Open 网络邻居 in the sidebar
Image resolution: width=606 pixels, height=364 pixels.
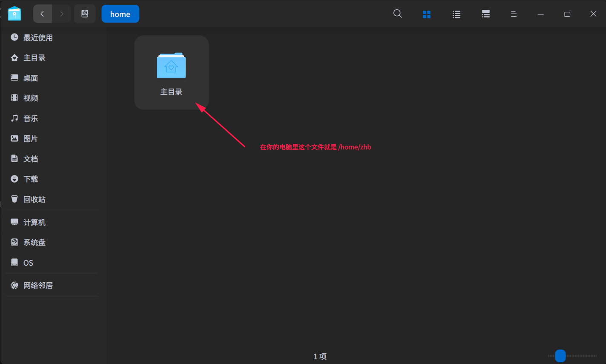(38, 285)
